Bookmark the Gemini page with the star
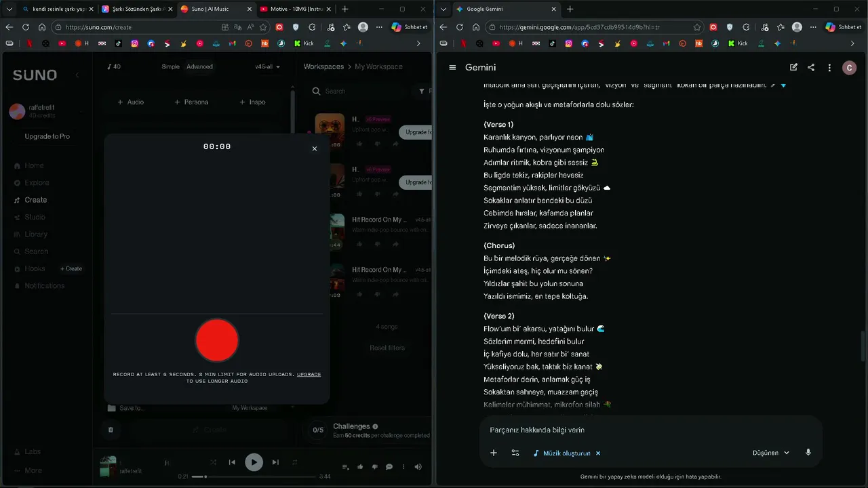Viewport: 868px width, 488px height. 697,27
